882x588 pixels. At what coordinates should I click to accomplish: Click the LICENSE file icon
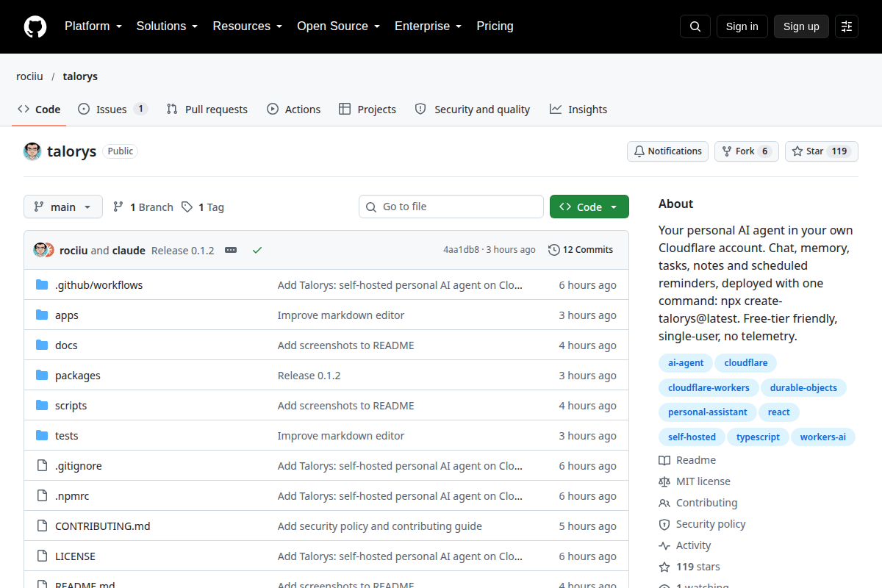click(x=42, y=556)
